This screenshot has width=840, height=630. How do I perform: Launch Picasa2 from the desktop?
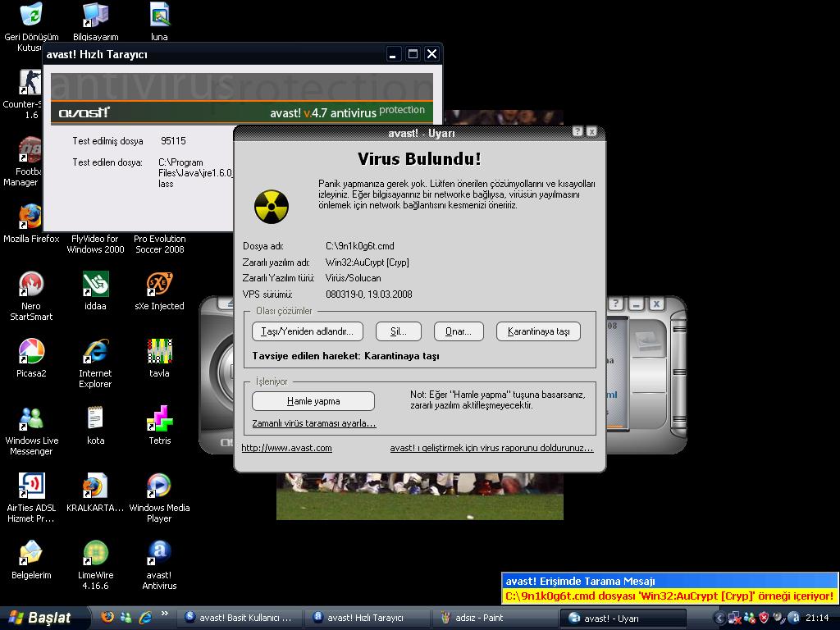(30, 352)
